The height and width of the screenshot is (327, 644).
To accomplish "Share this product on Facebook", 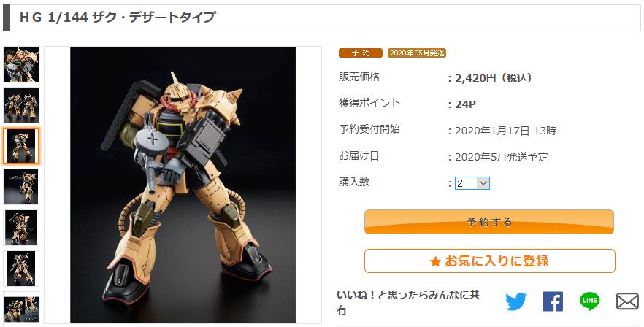I will pyautogui.click(x=553, y=301).
